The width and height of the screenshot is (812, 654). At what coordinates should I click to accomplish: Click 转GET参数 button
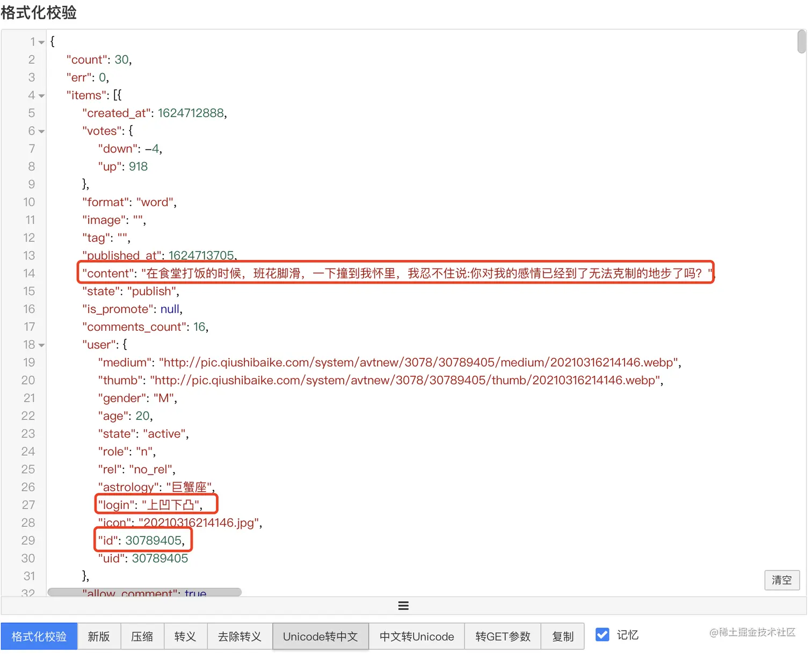503,636
